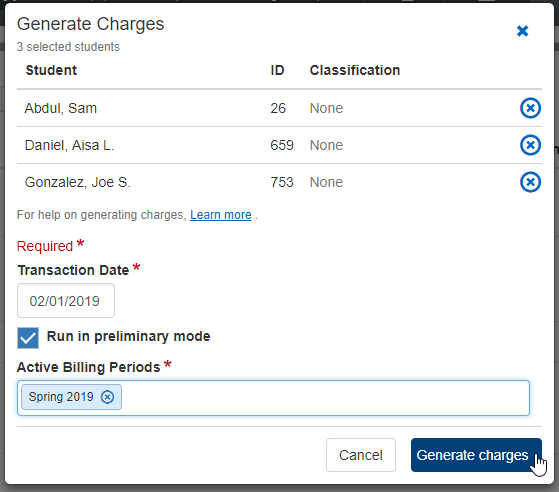Click student ID 753
Screen dimensions: 559x492
click(x=282, y=182)
